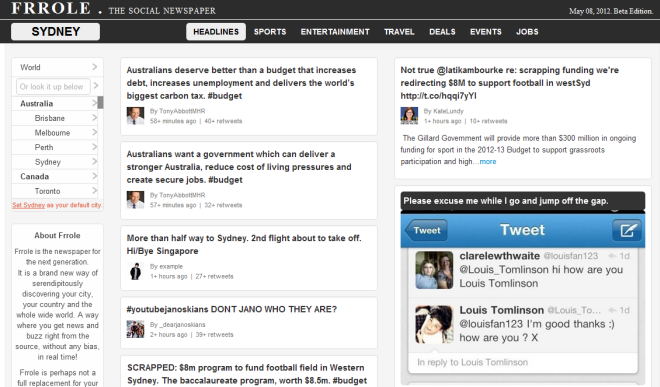This screenshot has width=660, height=387.
Task: Switch to the Sports tab
Action: tap(270, 32)
